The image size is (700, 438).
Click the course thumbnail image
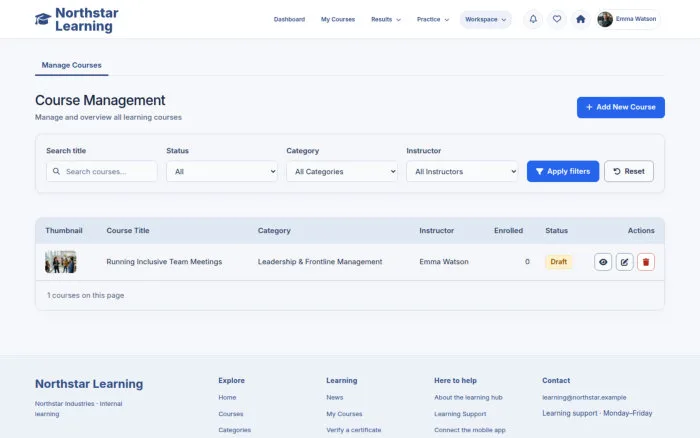click(x=61, y=262)
